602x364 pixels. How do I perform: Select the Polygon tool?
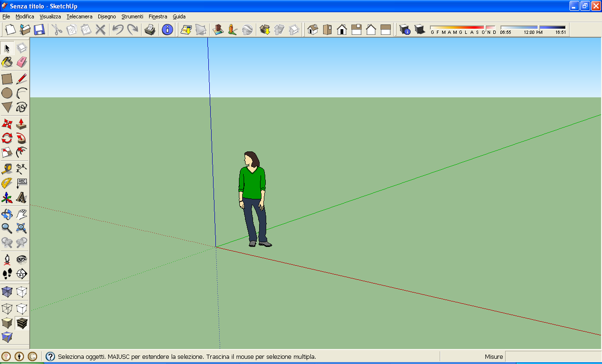point(7,107)
